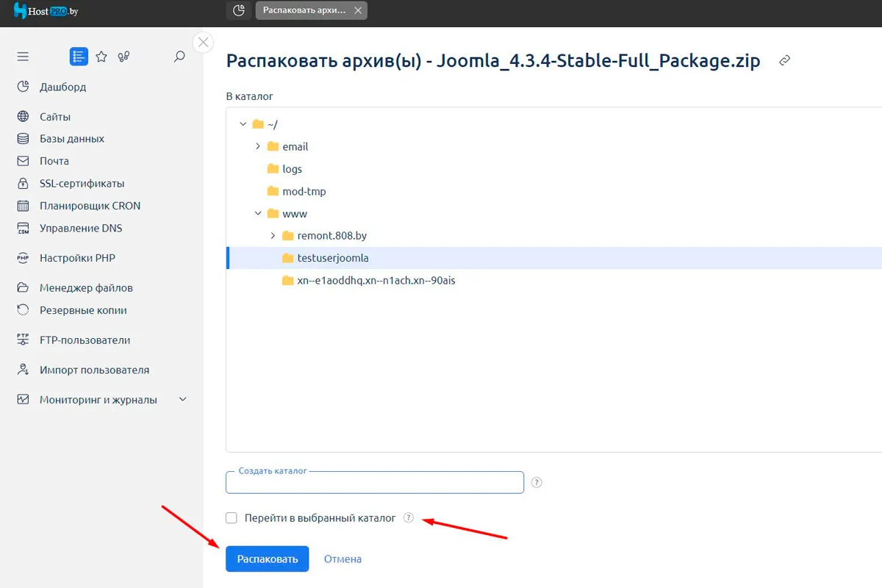Click the Настройки PHP icon

[x=24, y=258]
